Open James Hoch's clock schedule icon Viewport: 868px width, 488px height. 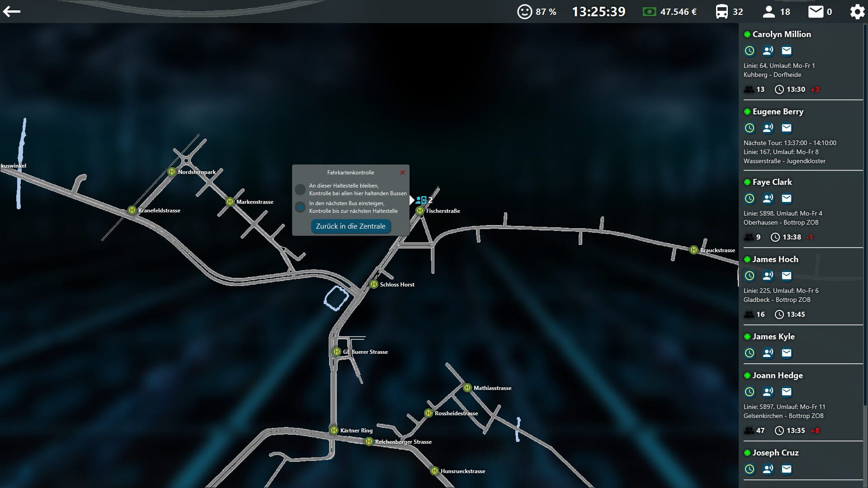[x=750, y=276]
